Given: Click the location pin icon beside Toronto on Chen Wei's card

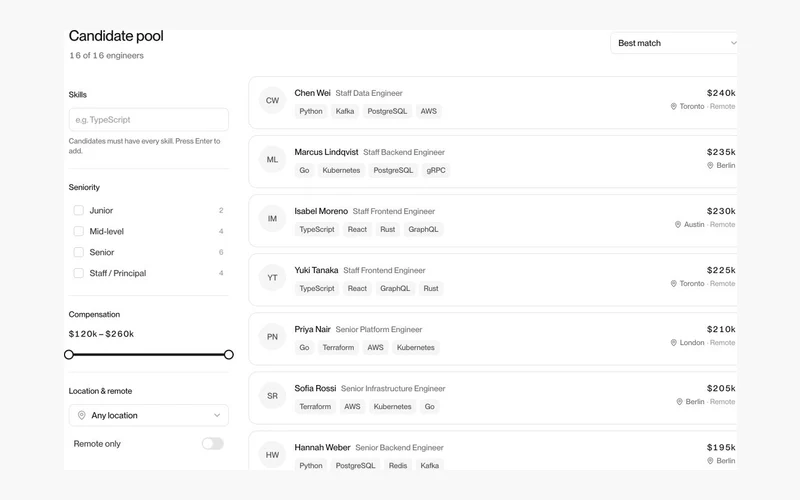Looking at the screenshot, I should tap(673, 106).
